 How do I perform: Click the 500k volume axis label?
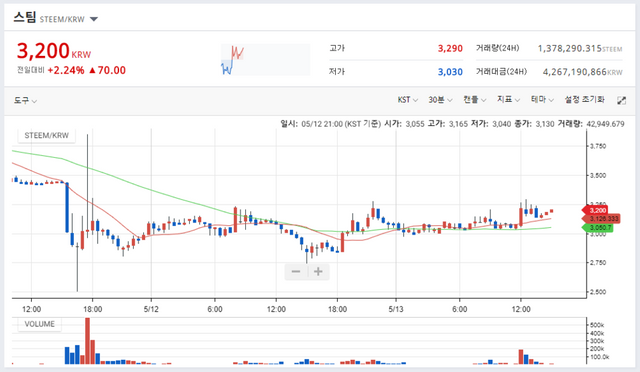[x=597, y=325]
